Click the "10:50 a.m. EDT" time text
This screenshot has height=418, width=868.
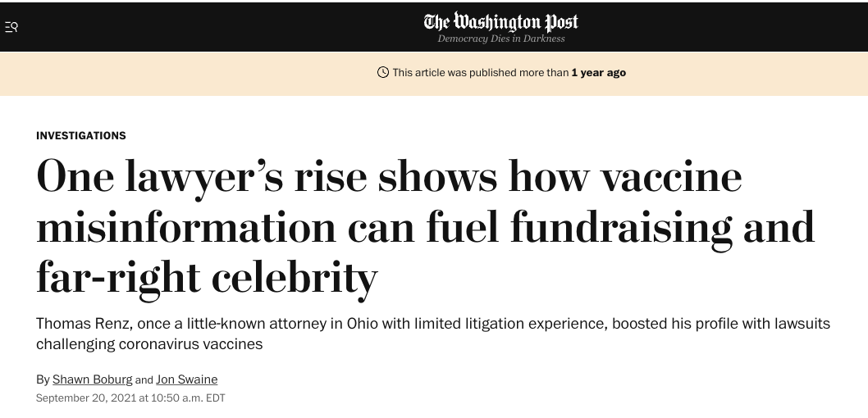point(188,398)
